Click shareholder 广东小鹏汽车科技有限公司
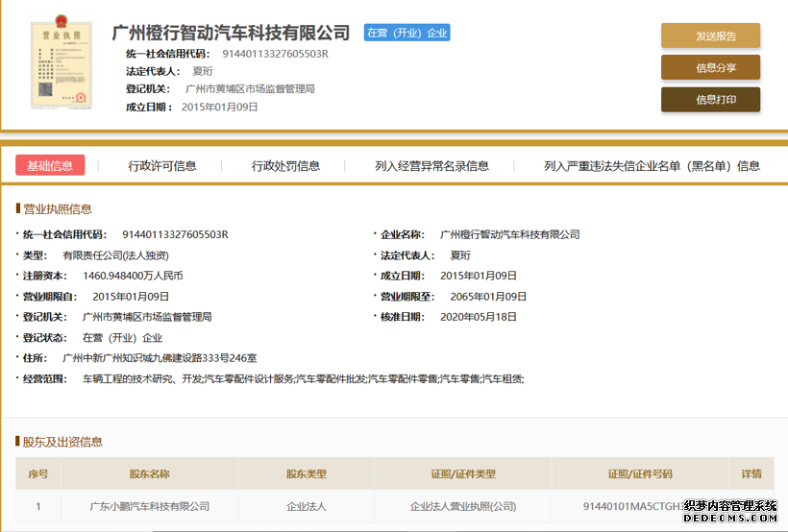This screenshot has width=788, height=532. tap(149, 506)
